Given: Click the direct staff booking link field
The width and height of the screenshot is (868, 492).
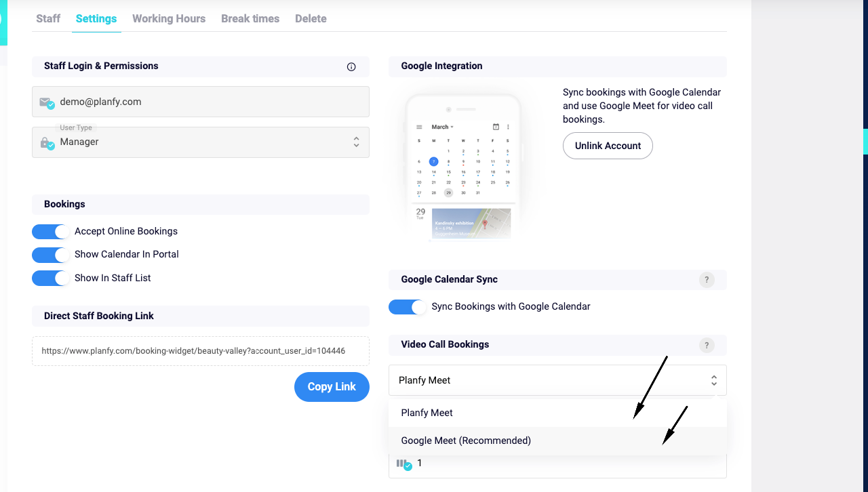Looking at the screenshot, I should pyautogui.click(x=201, y=351).
